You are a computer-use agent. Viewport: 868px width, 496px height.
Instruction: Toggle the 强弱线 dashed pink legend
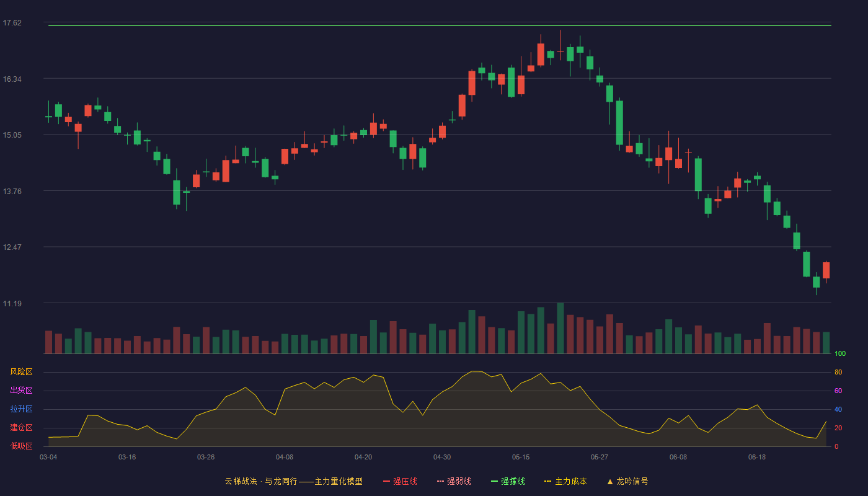454,481
